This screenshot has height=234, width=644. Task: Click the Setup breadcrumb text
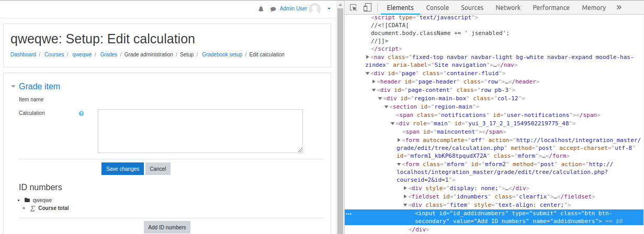click(187, 54)
